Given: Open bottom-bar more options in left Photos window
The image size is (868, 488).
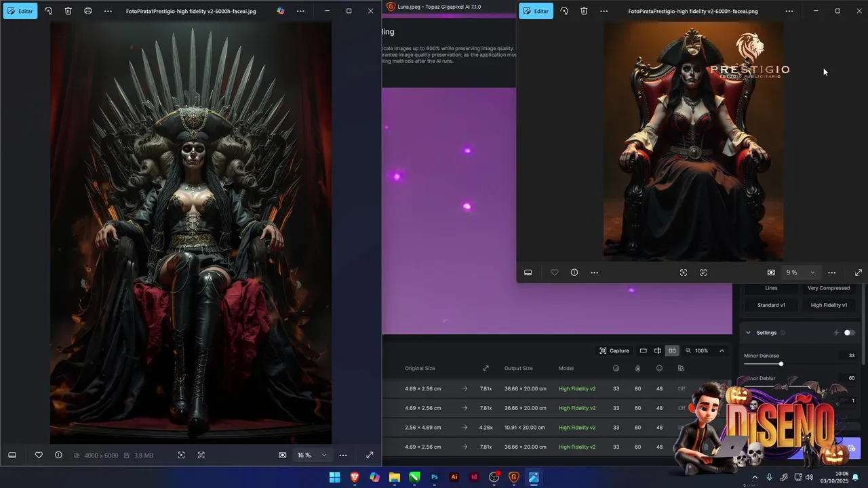Looking at the screenshot, I should point(343,455).
